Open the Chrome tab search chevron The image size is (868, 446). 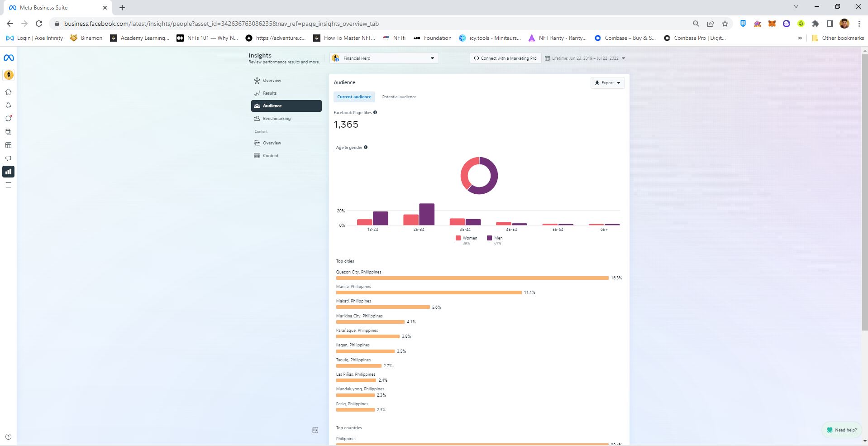click(796, 7)
